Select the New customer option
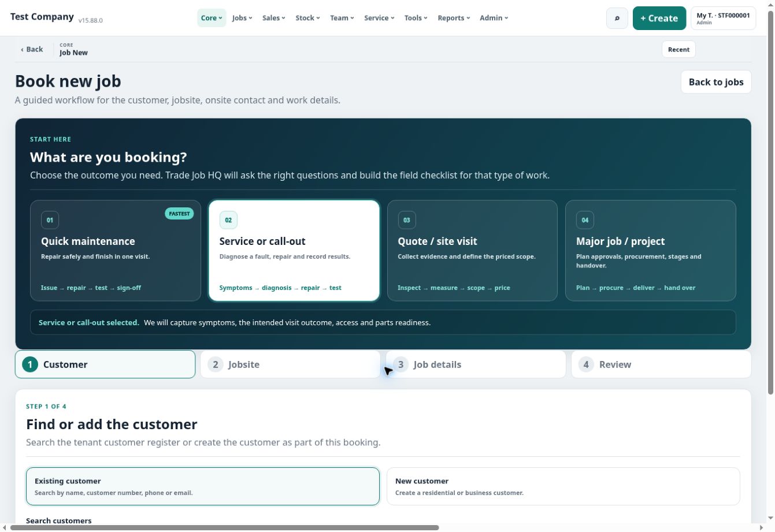The height and width of the screenshot is (532, 775). pos(563,486)
